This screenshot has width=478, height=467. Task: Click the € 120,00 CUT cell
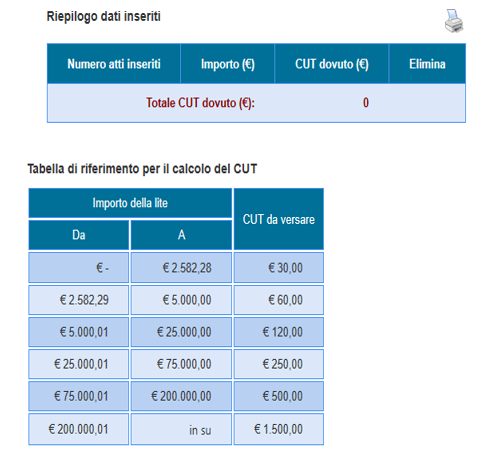point(279,332)
